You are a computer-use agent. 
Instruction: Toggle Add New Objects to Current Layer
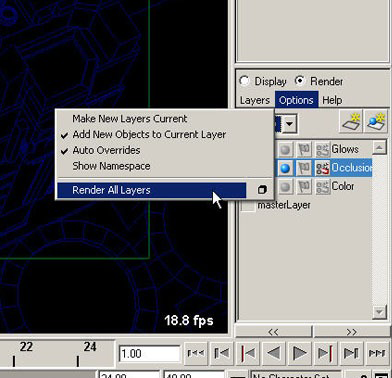pos(149,134)
